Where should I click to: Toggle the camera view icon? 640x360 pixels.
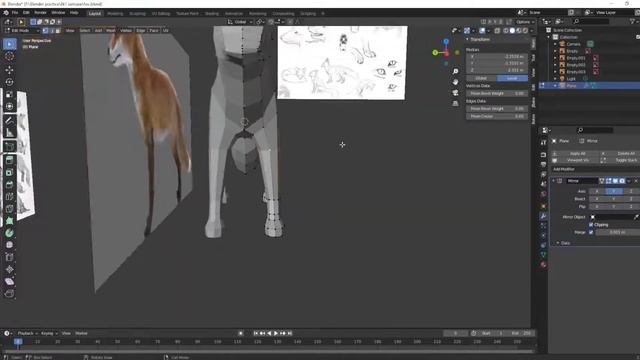click(x=456, y=93)
